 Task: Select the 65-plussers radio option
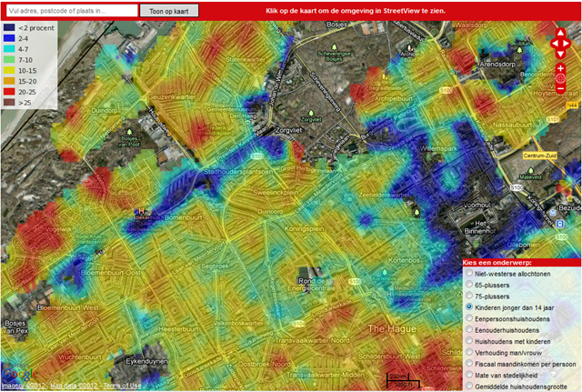(468, 285)
